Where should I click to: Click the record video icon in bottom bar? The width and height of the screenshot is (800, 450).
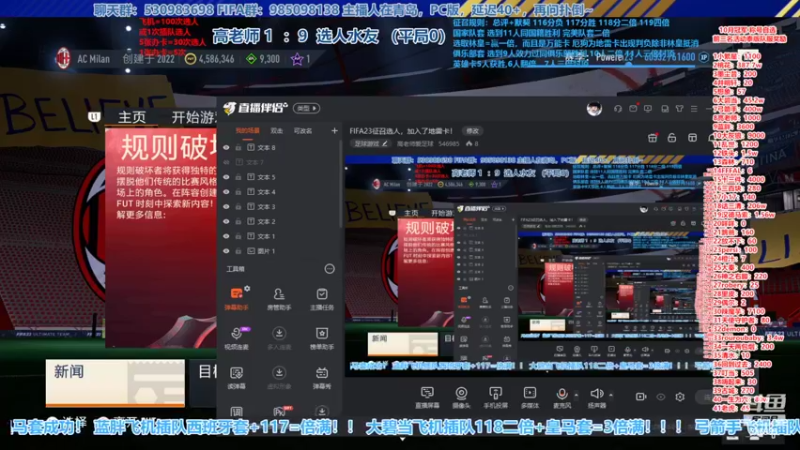tap(641, 397)
